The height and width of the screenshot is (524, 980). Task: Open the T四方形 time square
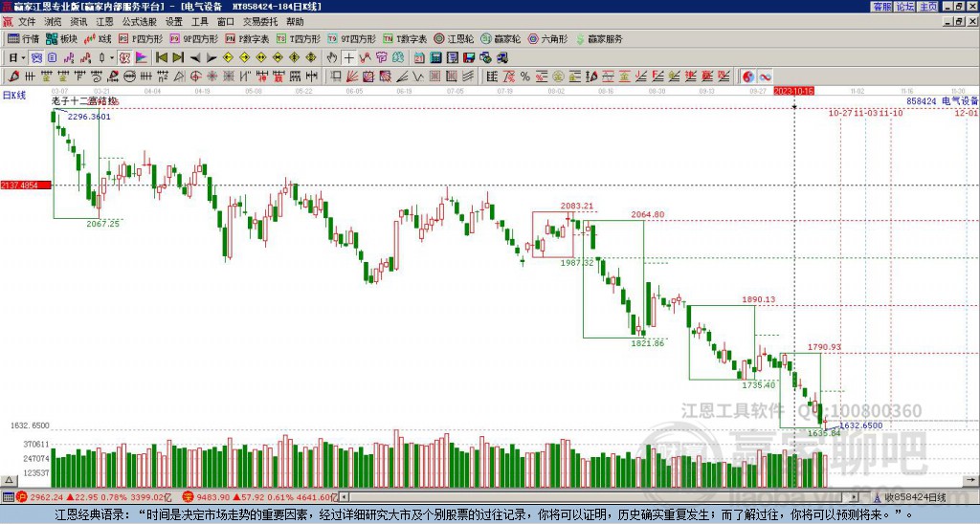pos(299,38)
